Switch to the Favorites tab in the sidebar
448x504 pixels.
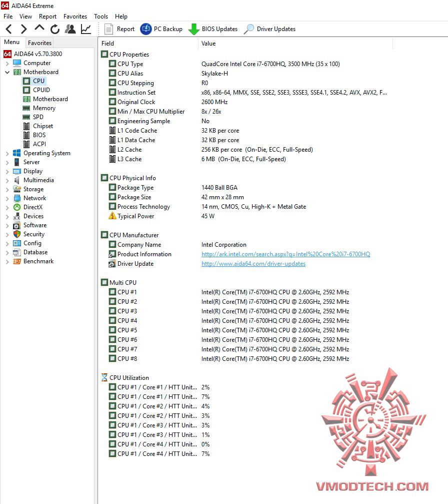39,43
